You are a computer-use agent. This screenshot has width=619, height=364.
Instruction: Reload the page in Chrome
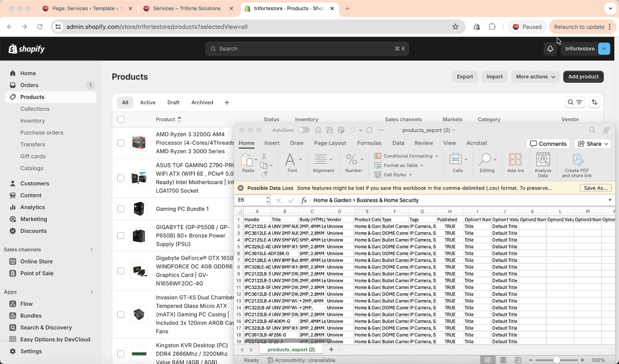(40, 27)
